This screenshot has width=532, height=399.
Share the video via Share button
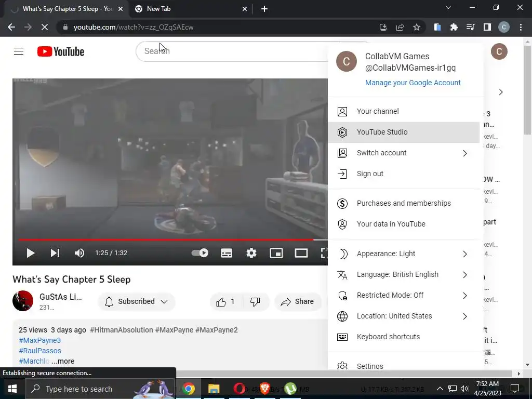click(298, 302)
